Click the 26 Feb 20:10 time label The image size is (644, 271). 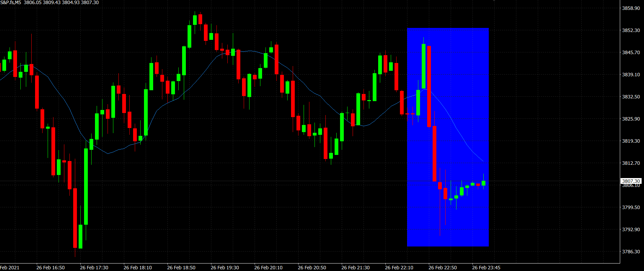point(268,268)
